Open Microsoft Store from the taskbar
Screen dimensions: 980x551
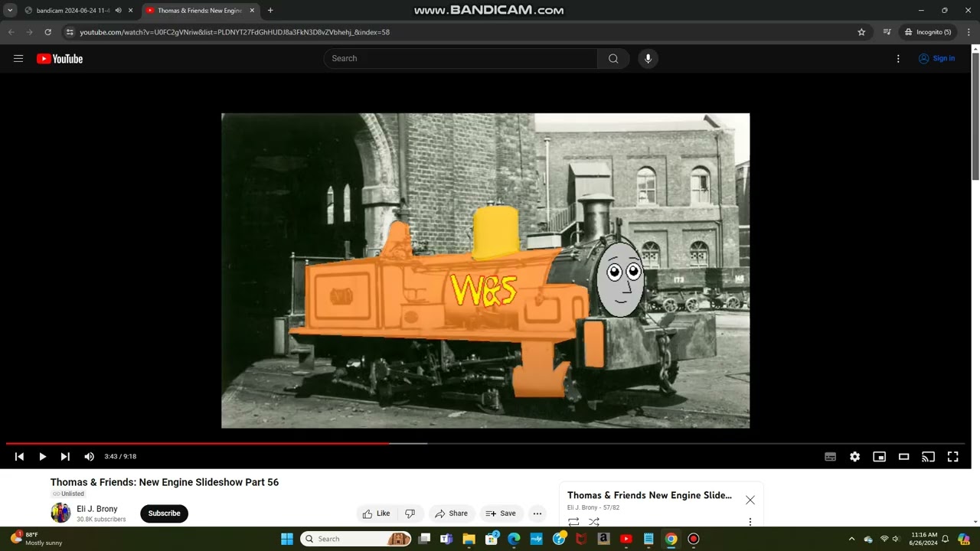pyautogui.click(x=492, y=539)
